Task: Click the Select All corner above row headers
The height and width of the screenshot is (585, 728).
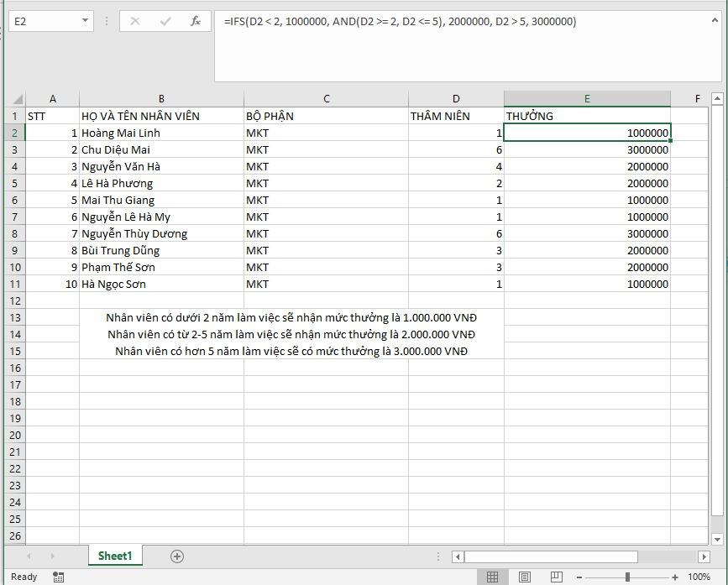Action: coord(17,98)
